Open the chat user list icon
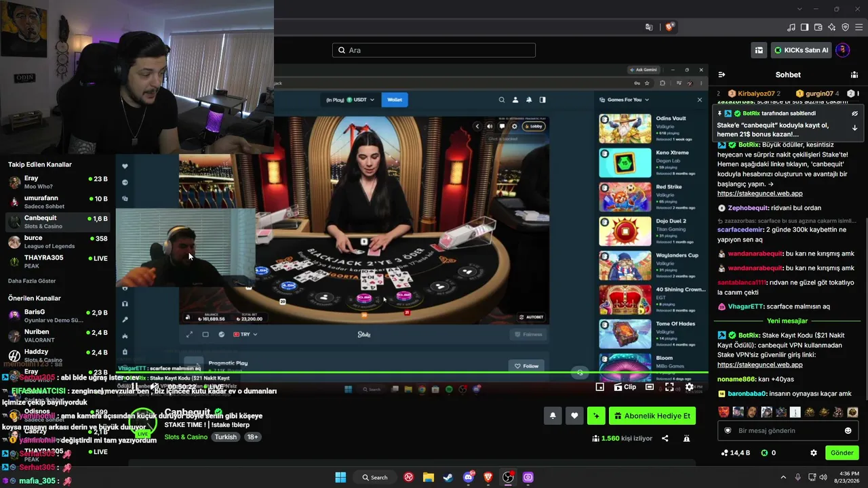 [x=854, y=75]
